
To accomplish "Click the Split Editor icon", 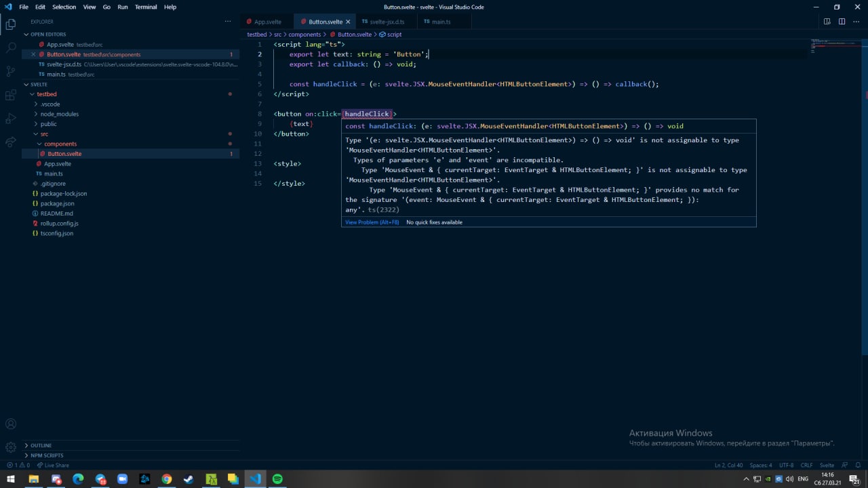I will (842, 22).
